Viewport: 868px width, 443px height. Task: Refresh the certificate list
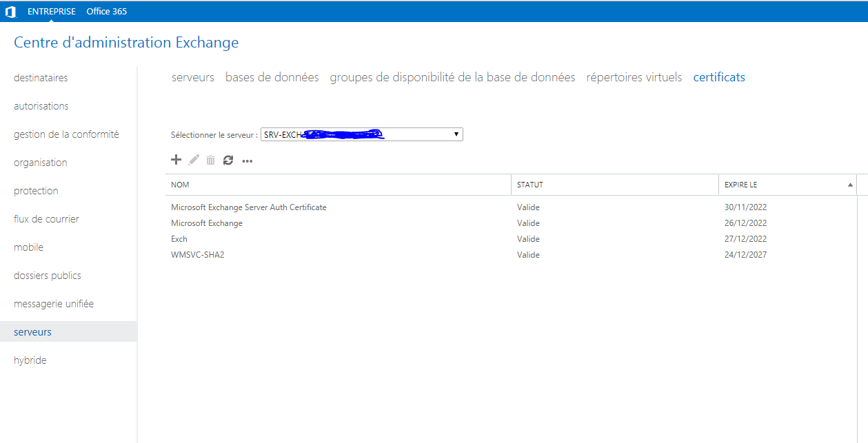pyautogui.click(x=228, y=161)
